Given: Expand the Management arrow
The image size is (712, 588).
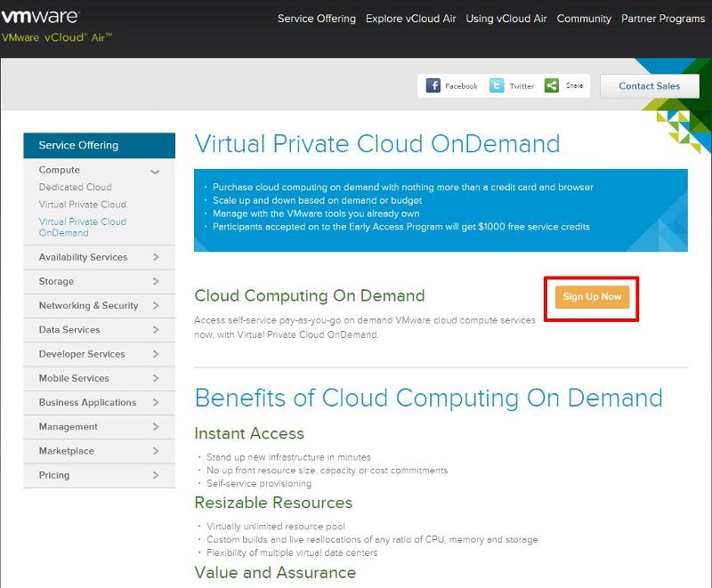Looking at the screenshot, I should [x=156, y=426].
